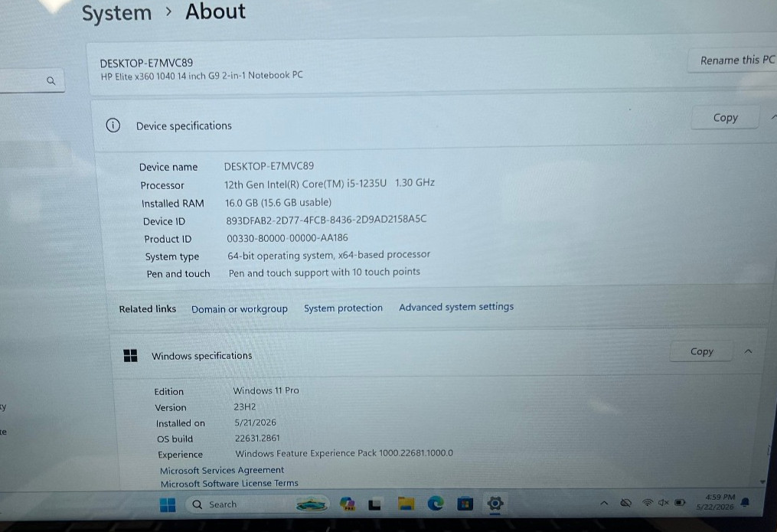The height and width of the screenshot is (532, 777).
Task: Click the search magnifier in the settings sidebar
Action: click(51, 80)
